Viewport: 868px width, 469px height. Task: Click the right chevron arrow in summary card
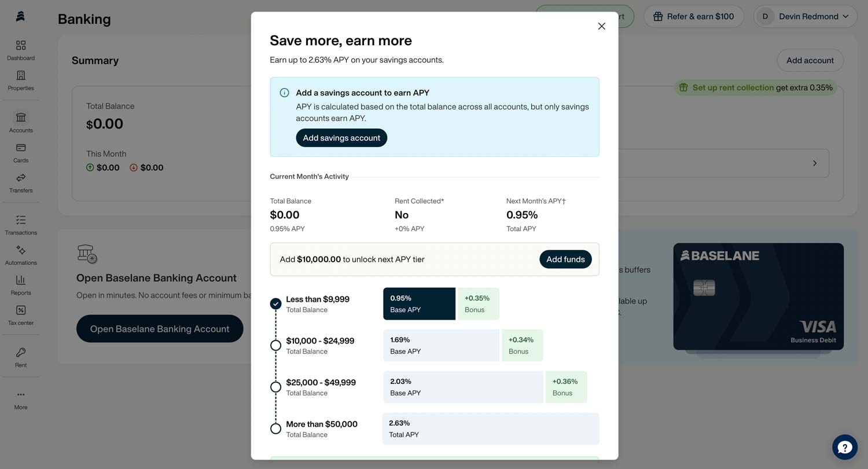coord(815,163)
